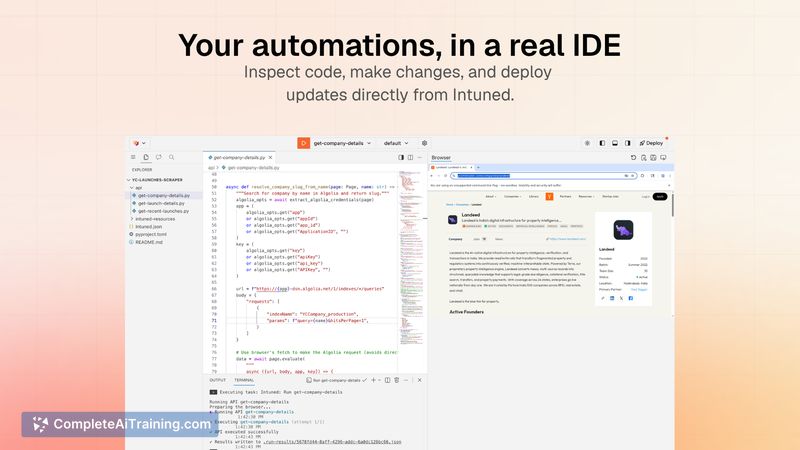Image resolution: width=800 pixels, height=450 pixels.
Task: Select the Run get-company-details terminal task
Action: pos(336,380)
